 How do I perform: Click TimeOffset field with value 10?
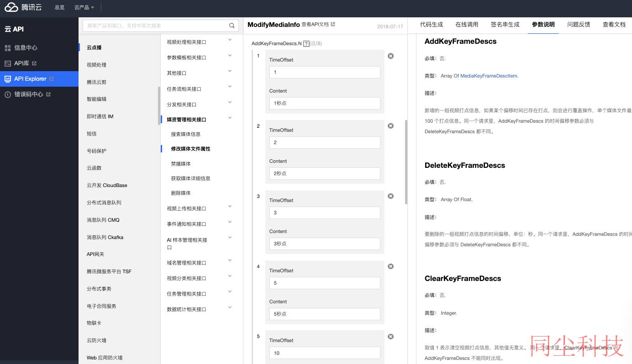325,353
